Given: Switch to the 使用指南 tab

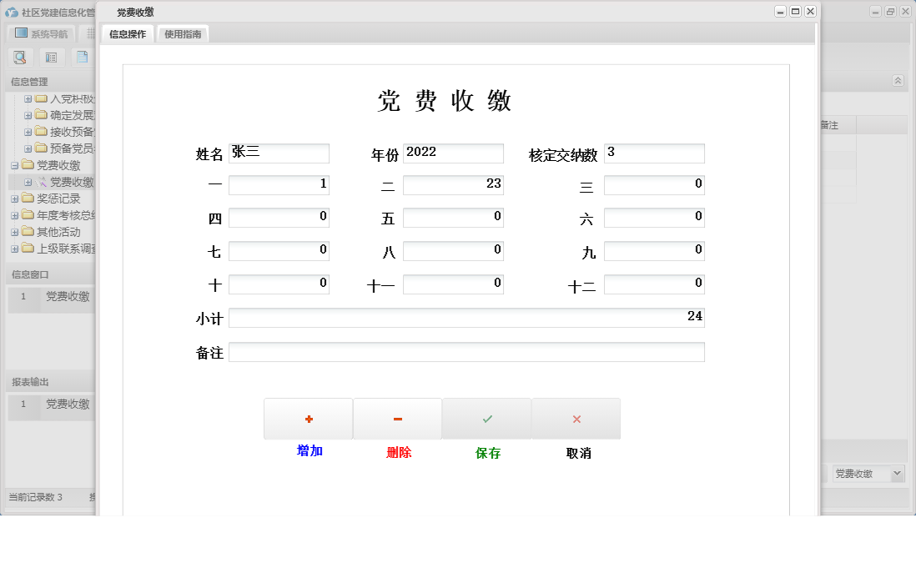Looking at the screenshot, I should pos(182,35).
